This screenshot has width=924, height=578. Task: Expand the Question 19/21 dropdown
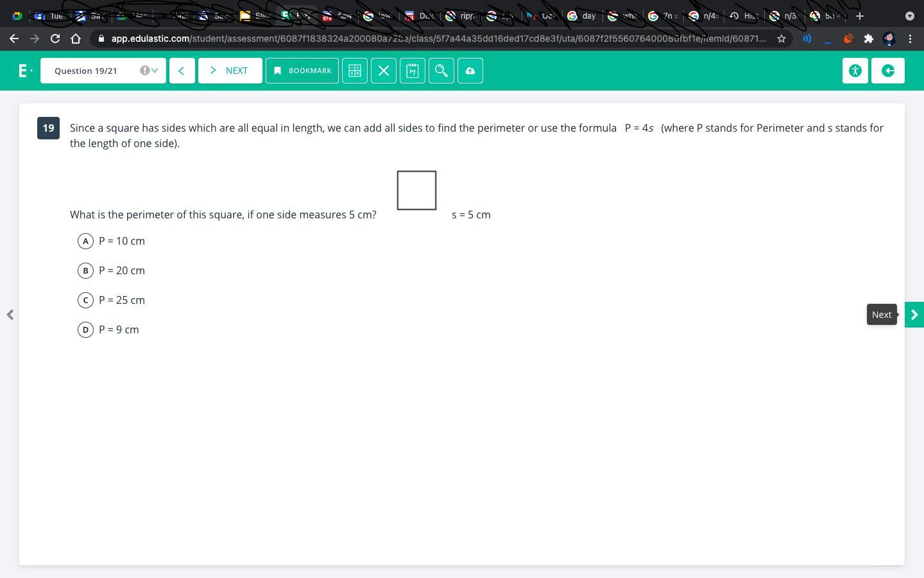click(x=103, y=71)
